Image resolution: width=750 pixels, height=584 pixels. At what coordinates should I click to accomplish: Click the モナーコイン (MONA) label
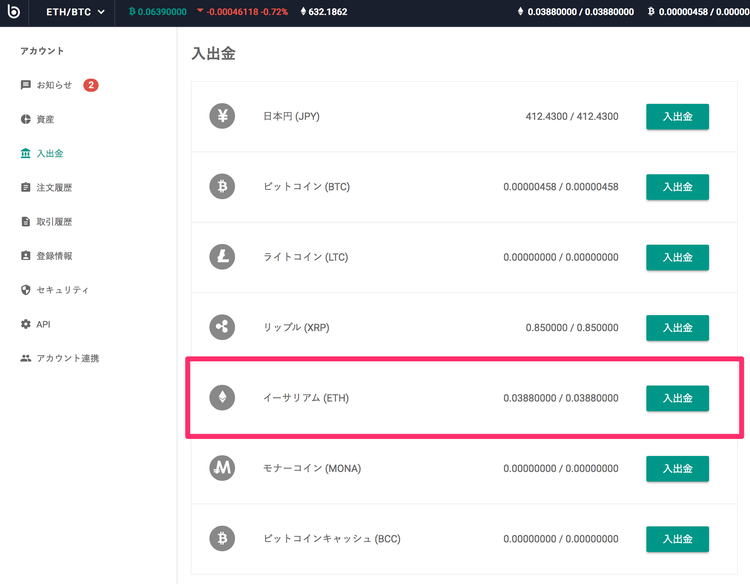tap(312, 468)
